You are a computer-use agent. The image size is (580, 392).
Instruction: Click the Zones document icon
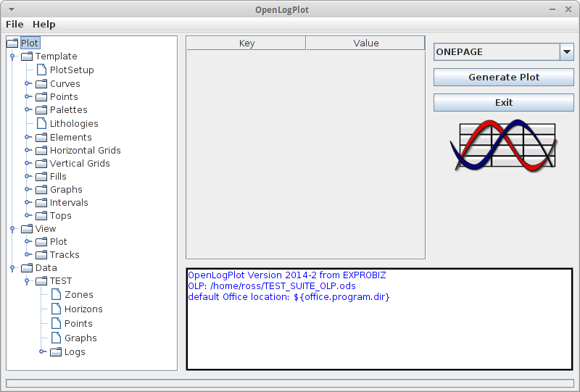(56, 294)
